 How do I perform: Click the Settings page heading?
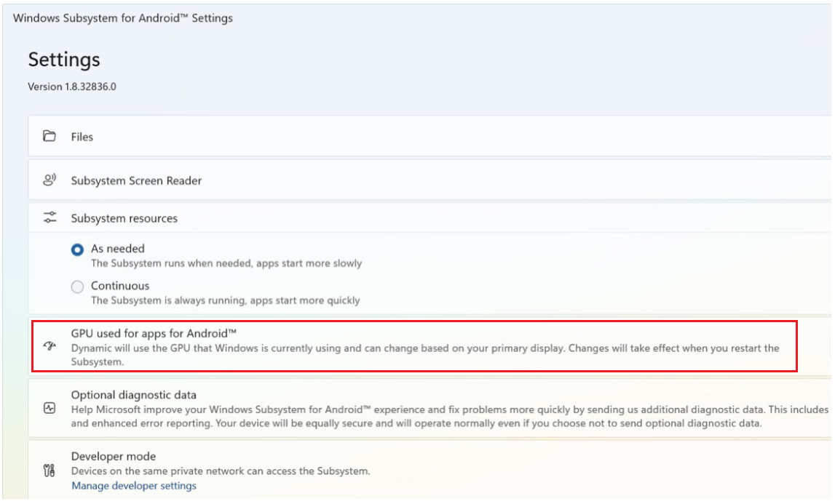coord(64,60)
